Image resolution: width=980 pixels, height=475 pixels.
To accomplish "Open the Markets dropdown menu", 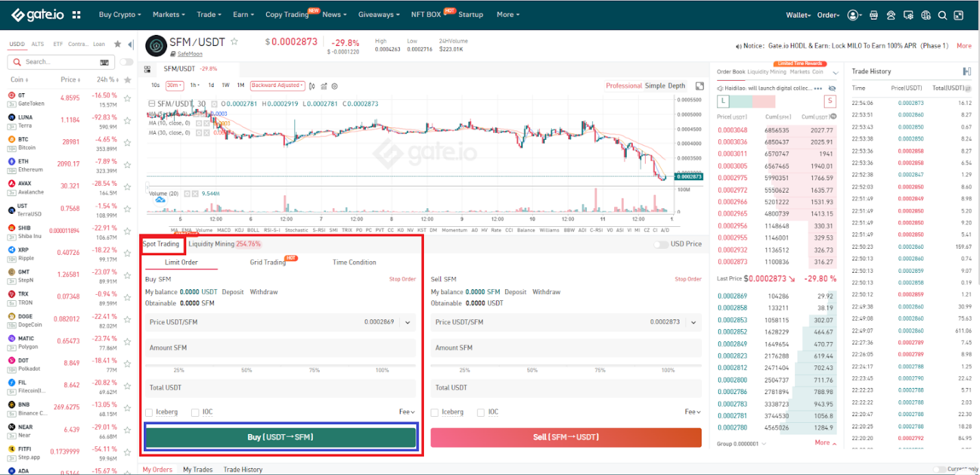I will (168, 14).
